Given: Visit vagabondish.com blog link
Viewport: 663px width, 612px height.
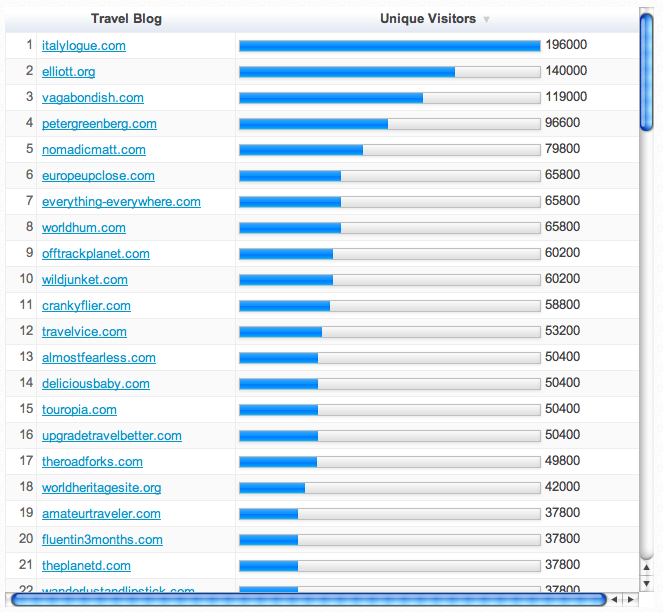Looking at the screenshot, I should pos(93,98).
